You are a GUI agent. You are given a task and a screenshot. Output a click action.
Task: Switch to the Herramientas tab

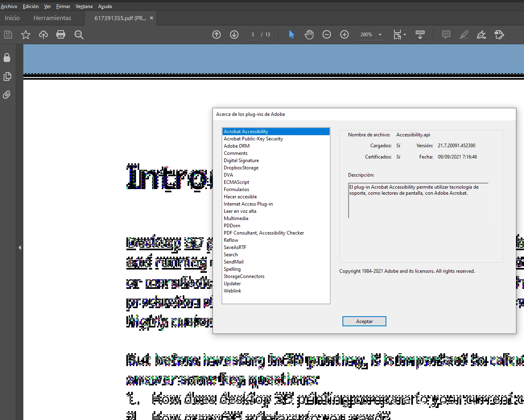click(52, 18)
